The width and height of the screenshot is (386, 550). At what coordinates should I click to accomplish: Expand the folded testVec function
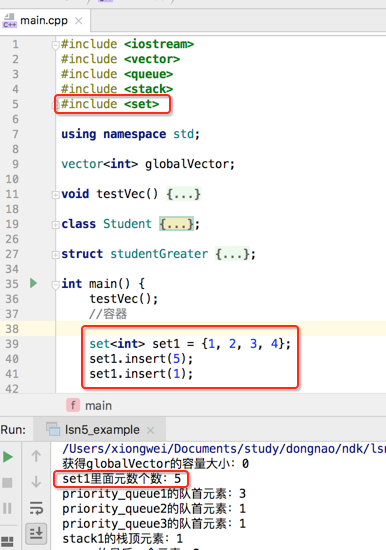pyautogui.click(x=55, y=194)
